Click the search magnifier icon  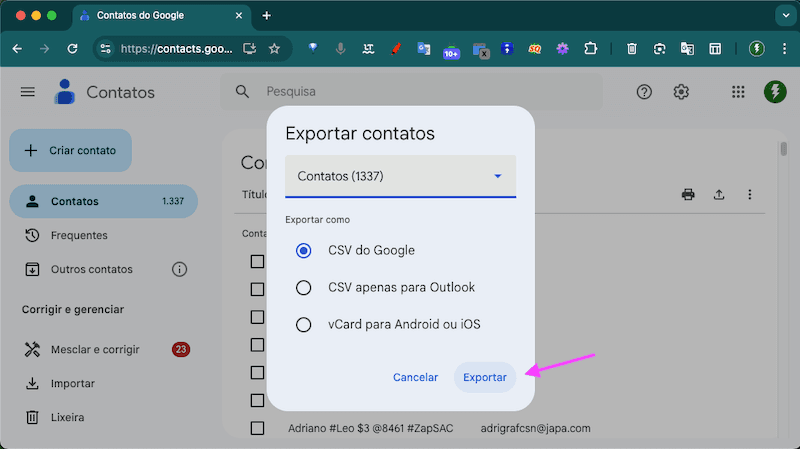click(242, 92)
